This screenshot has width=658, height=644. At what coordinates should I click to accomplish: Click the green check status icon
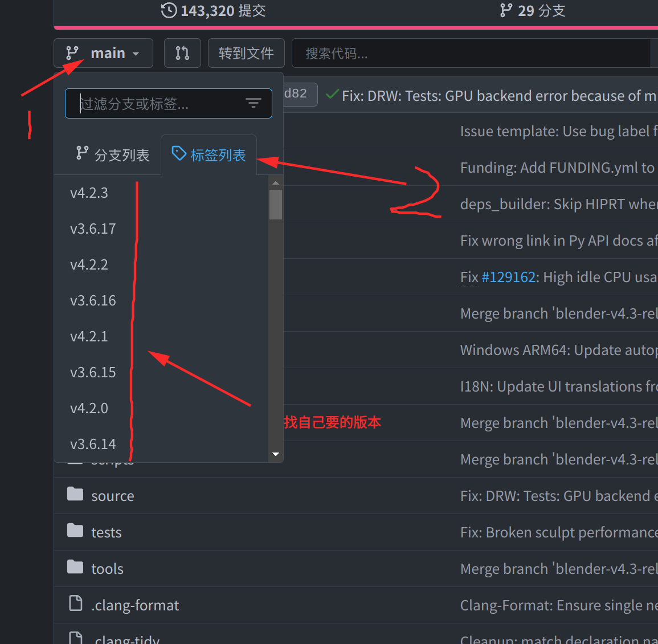(x=332, y=95)
